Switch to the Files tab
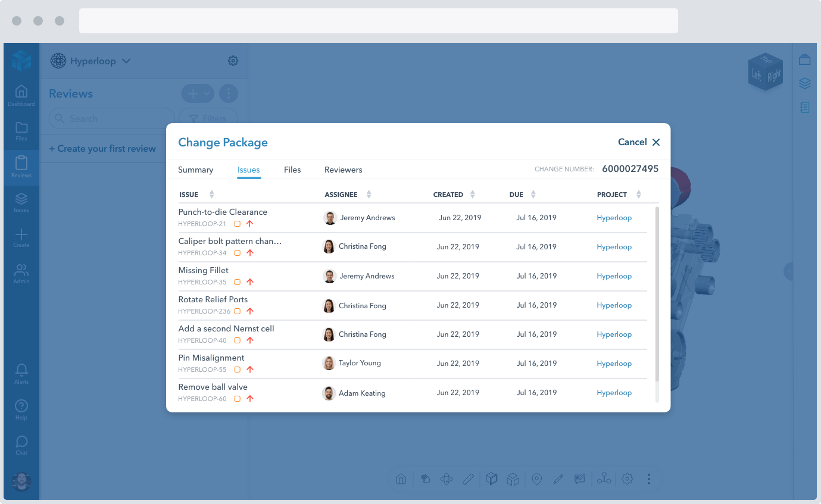Image resolution: width=821 pixels, height=504 pixels. coord(292,170)
